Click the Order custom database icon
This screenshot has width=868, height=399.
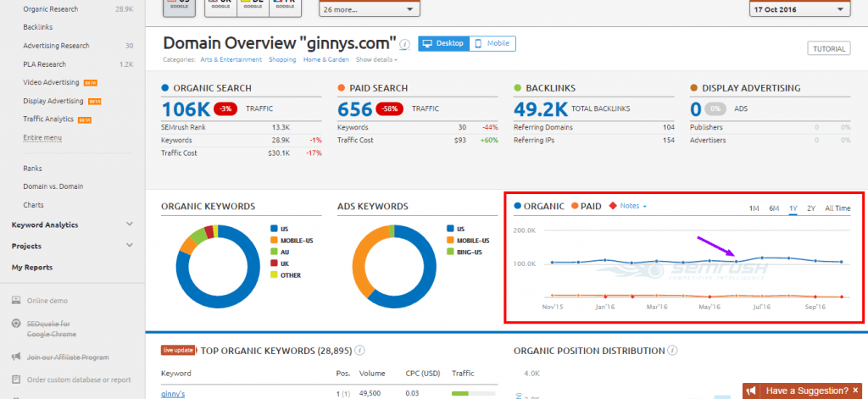point(16,380)
